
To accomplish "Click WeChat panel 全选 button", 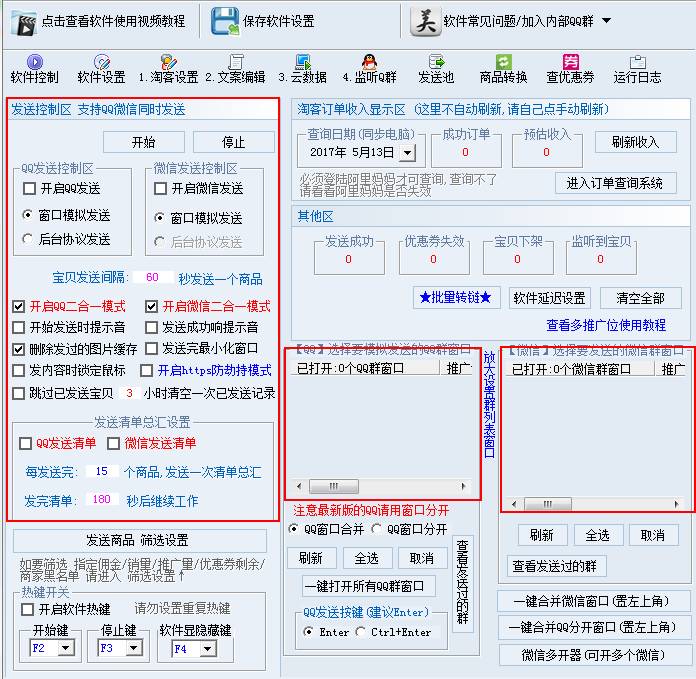I will (x=598, y=535).
